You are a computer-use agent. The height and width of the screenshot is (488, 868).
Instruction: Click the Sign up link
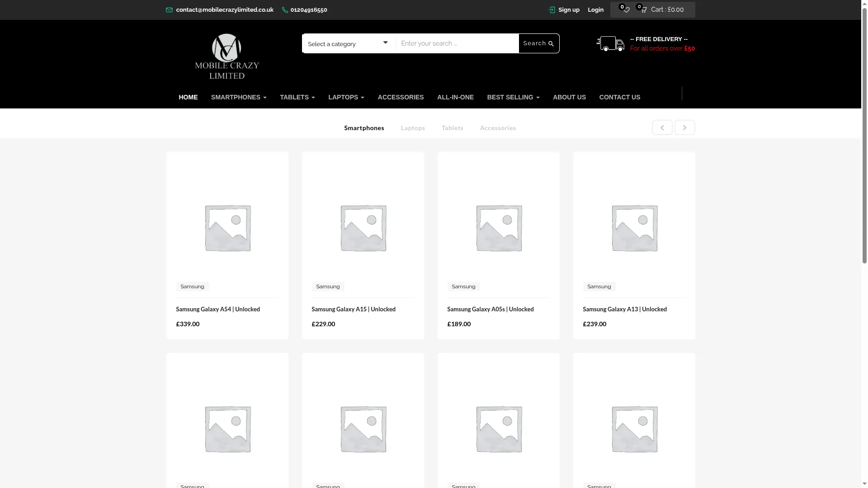[x=569, y=10]
